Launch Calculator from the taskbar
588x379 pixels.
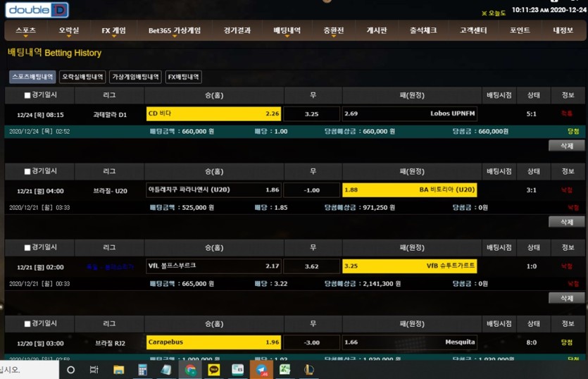(142, 370)
